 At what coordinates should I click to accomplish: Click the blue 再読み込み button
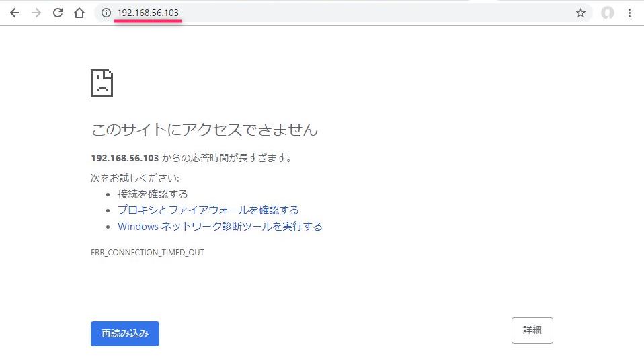pos(125,333)
